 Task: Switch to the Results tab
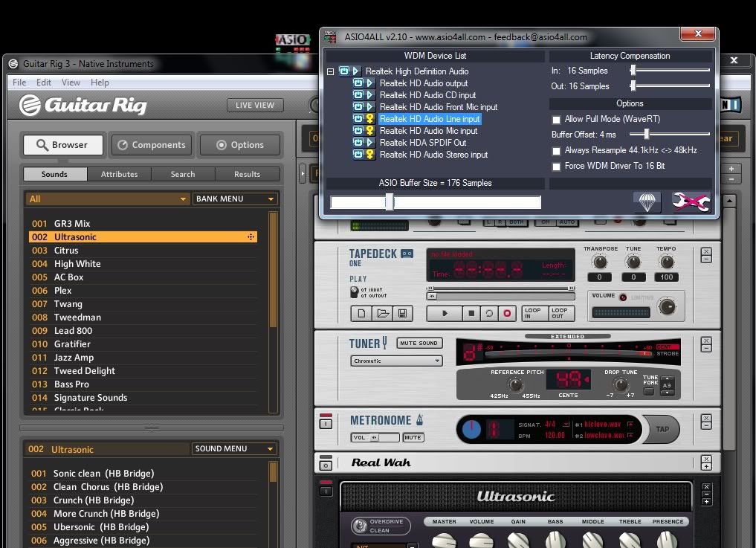pos(247,174)
